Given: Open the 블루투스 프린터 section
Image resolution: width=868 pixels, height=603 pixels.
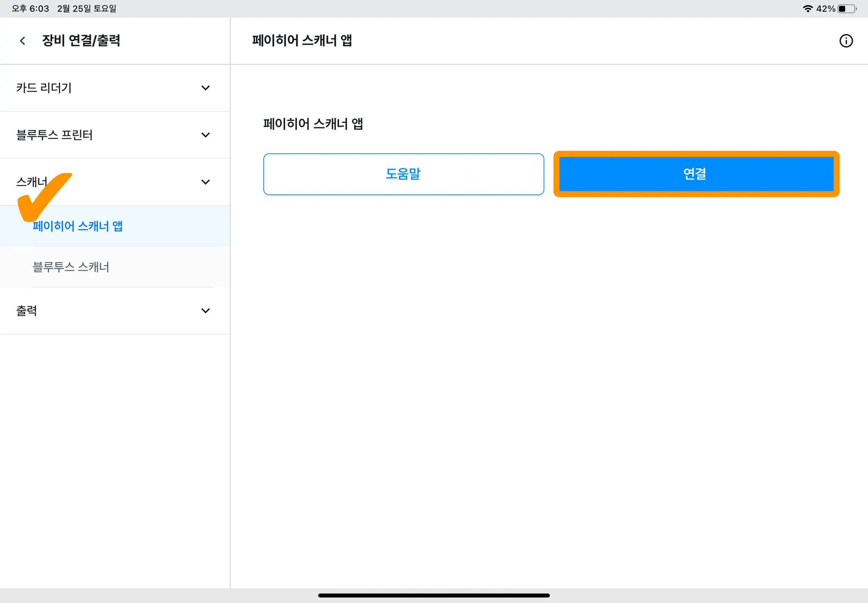Looking at the screenshot, I should pos(54,135).
